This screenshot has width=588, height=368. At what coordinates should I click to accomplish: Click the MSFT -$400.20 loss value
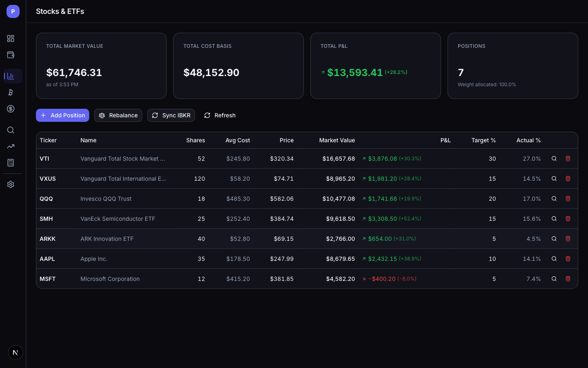click(x=382, y=279)
